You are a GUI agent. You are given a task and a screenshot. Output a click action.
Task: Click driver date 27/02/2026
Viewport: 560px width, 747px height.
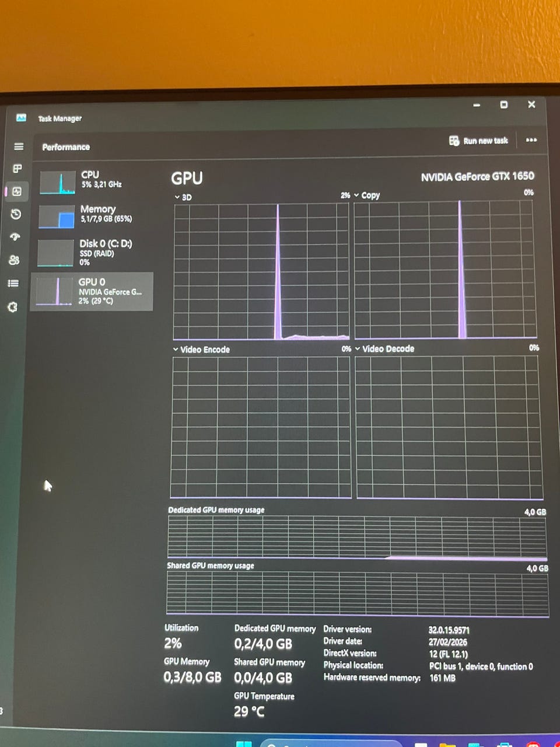447,642
